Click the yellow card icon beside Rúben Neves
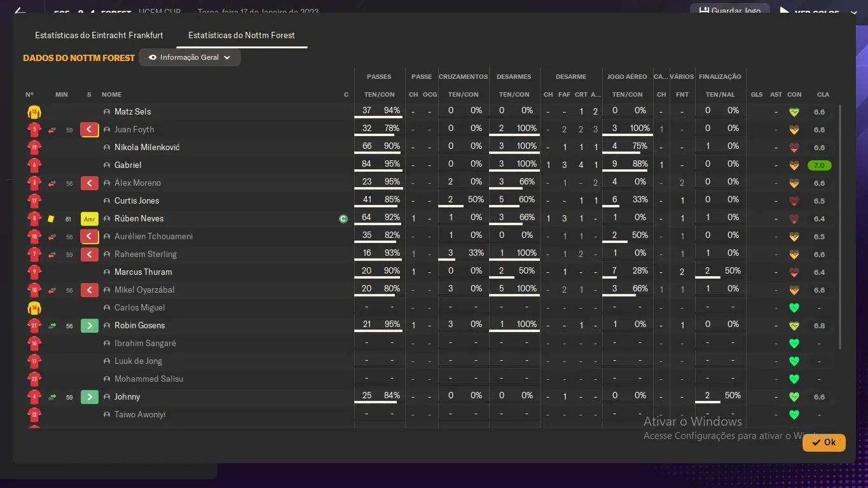 click(51, 219)
